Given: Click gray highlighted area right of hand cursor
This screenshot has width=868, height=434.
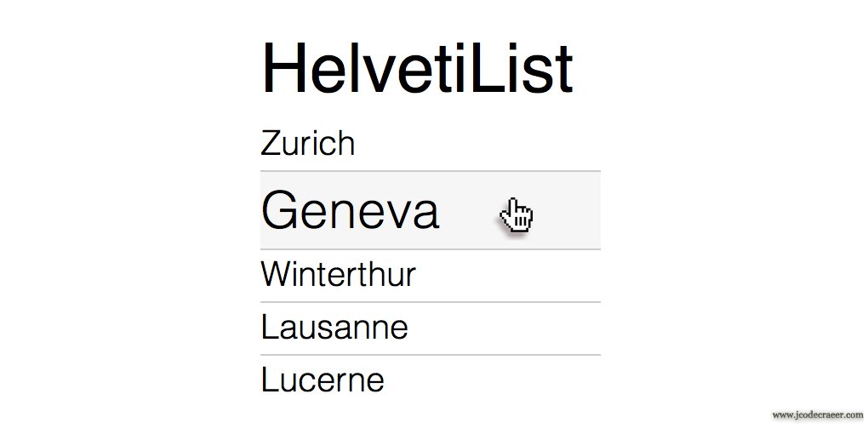Looking at the screenshot, I should point(568,210).
